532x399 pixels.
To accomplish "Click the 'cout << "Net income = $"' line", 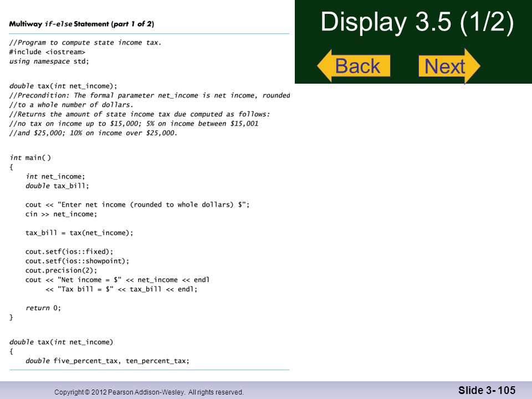I will (117, 280).
